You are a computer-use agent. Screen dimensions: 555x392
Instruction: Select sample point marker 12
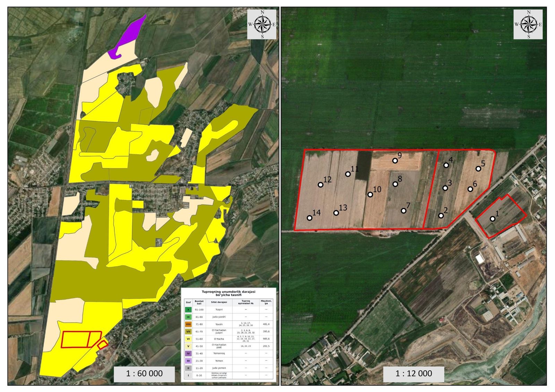321,185
